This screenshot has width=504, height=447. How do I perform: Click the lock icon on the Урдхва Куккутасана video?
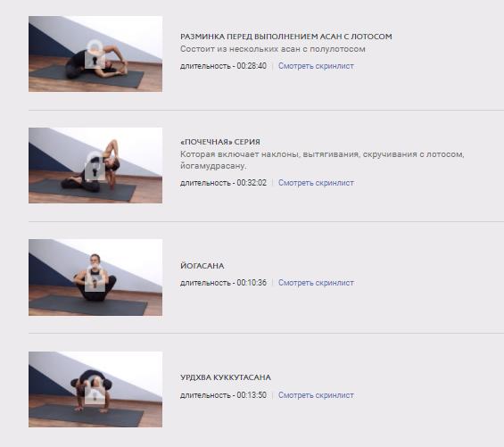95,389
